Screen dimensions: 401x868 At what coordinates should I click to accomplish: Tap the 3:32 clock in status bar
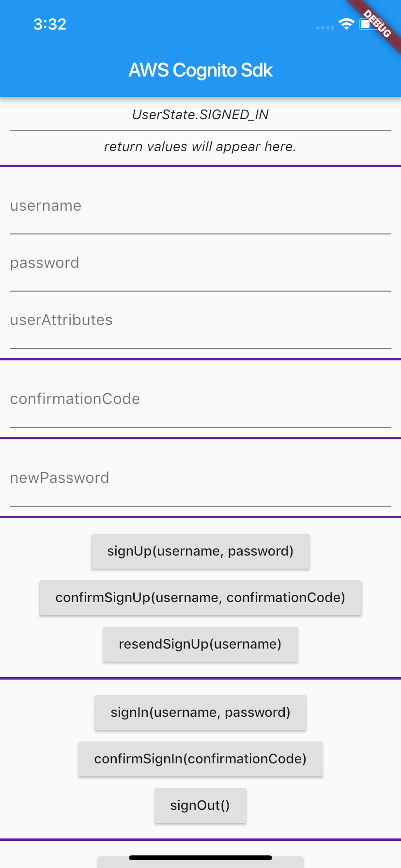pyautogui.click(x=50, y=24)
